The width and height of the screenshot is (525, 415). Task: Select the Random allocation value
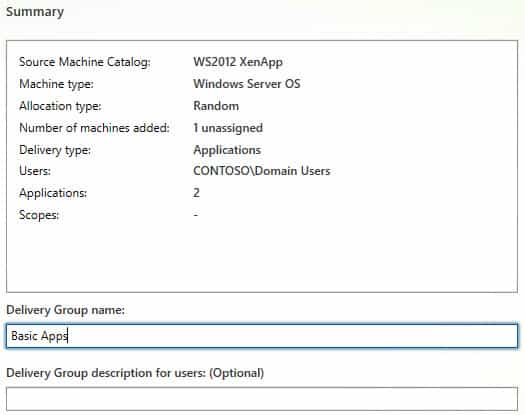[216, 106]
